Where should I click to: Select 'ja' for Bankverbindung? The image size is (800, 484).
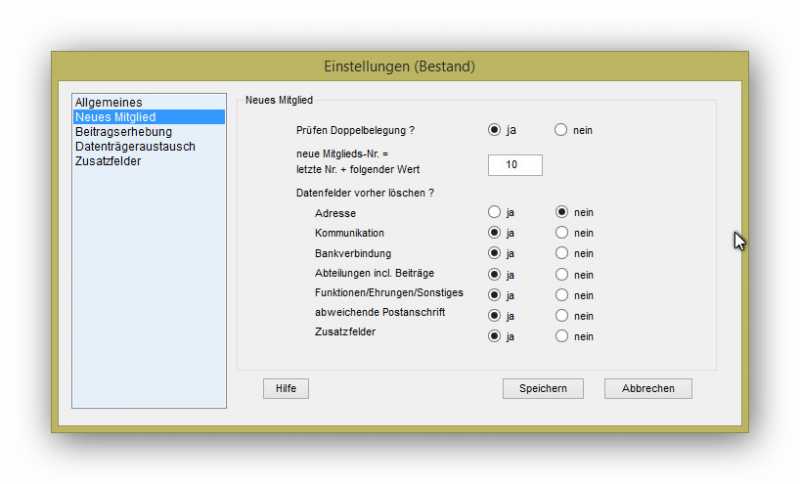(494, 254)
